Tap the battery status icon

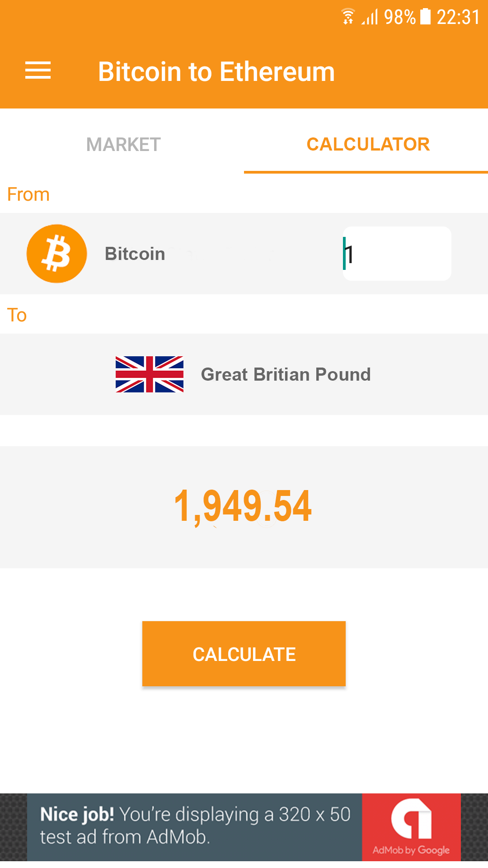425,17
